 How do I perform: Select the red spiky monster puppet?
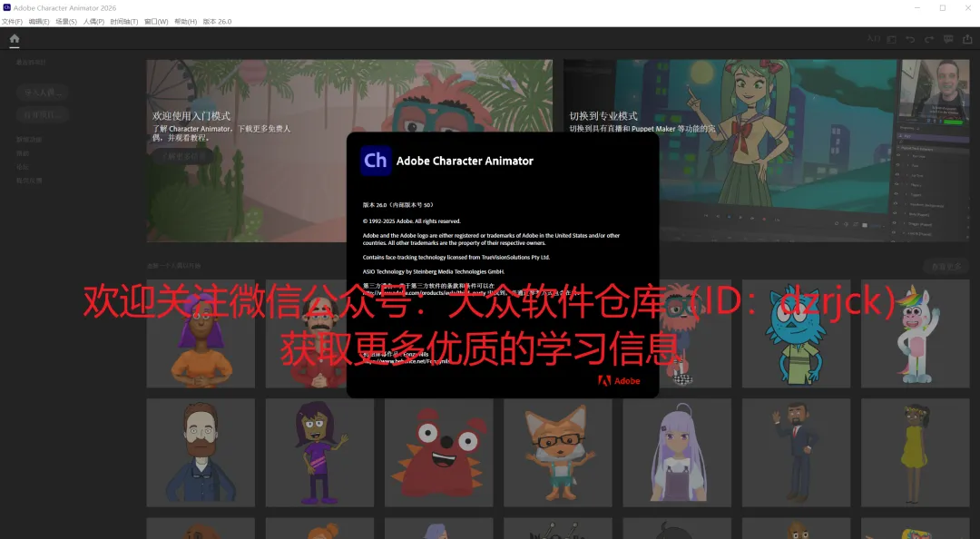[x=439, y=453]
